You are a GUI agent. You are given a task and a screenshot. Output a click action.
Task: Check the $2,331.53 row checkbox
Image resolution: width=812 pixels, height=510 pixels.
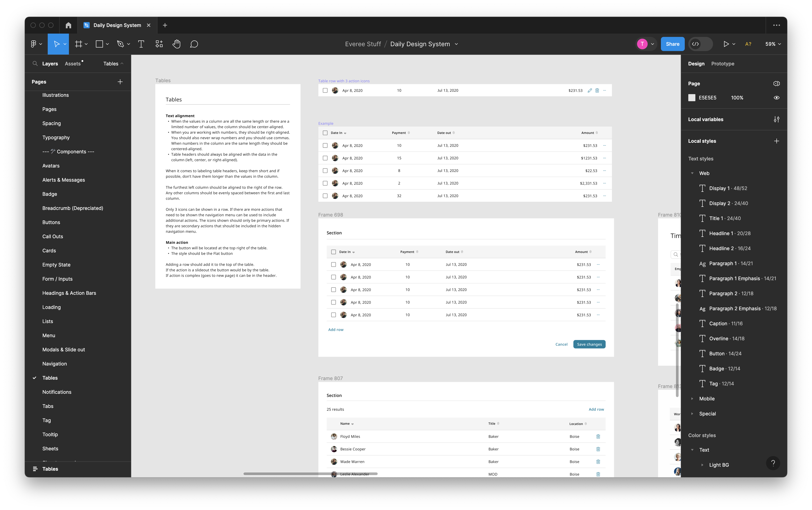coord(325,183)
